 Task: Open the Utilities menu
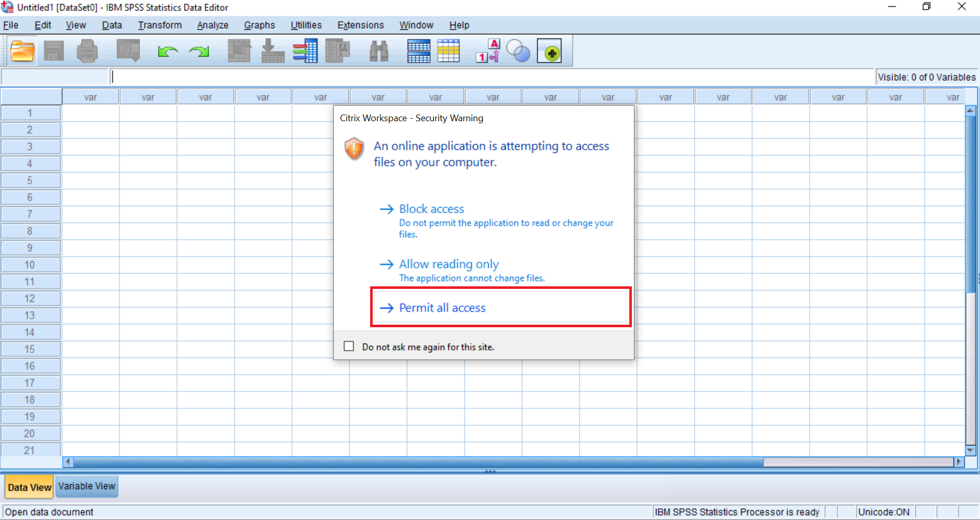(306, 25)
